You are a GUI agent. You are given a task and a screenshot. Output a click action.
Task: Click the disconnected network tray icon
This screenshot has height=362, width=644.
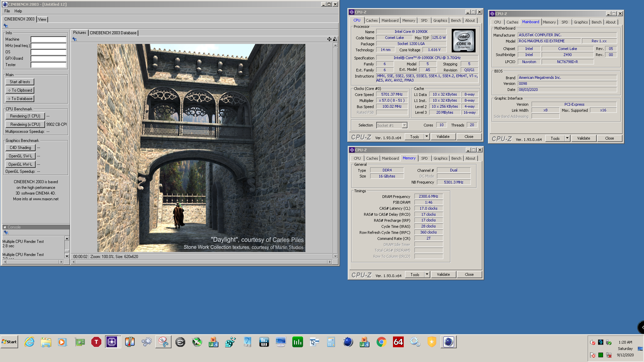click(x=609, y=355)
